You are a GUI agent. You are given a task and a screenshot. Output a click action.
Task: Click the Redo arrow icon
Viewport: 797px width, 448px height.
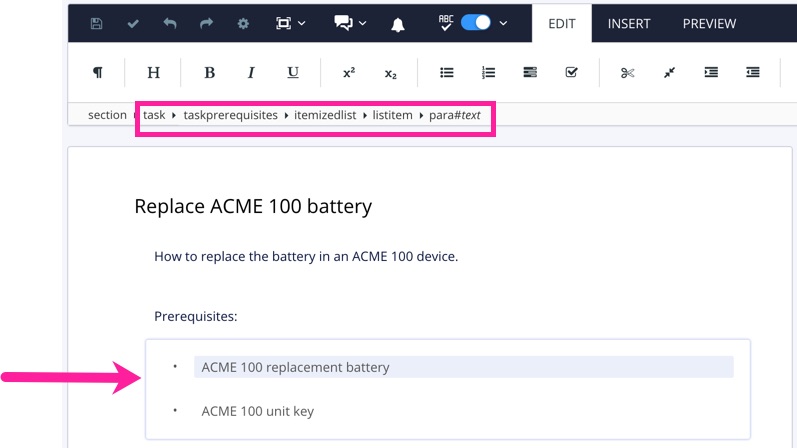(206, 23)
